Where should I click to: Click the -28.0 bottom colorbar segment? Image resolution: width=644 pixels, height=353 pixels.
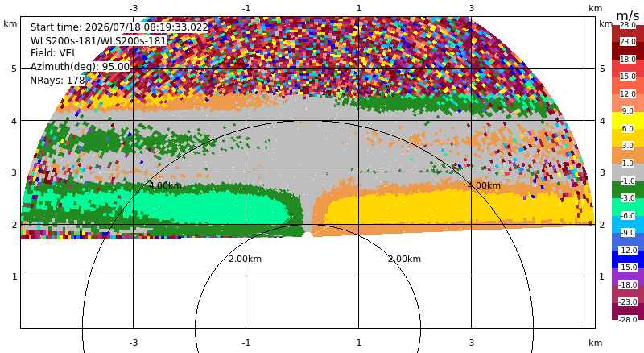tap(628, 311)
